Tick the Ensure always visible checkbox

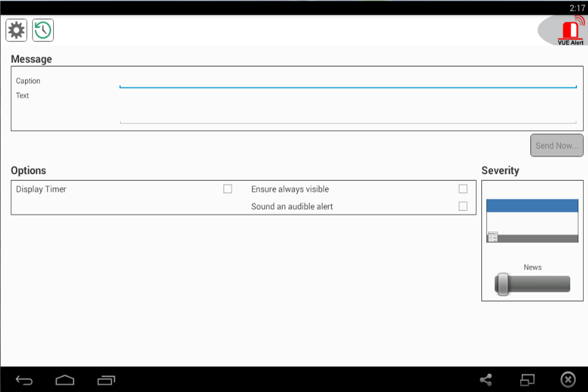463,189
